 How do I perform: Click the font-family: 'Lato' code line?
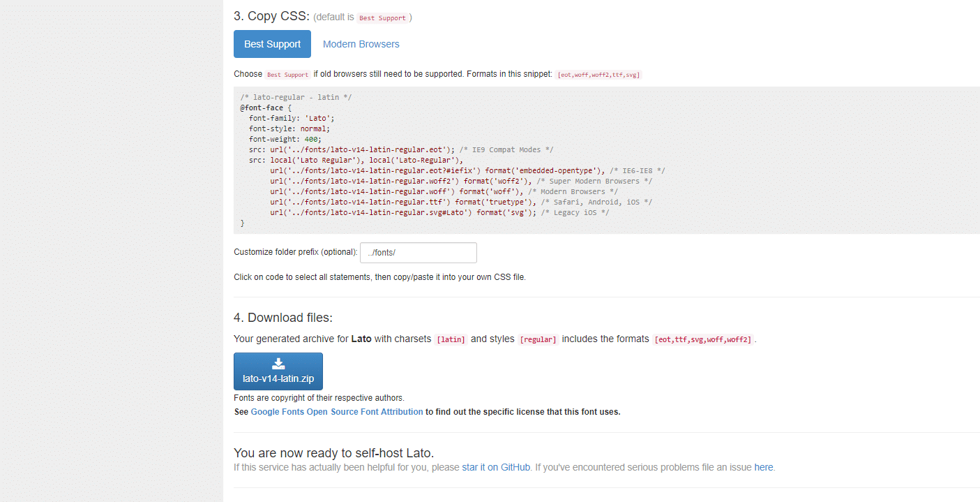coord(292,119)
